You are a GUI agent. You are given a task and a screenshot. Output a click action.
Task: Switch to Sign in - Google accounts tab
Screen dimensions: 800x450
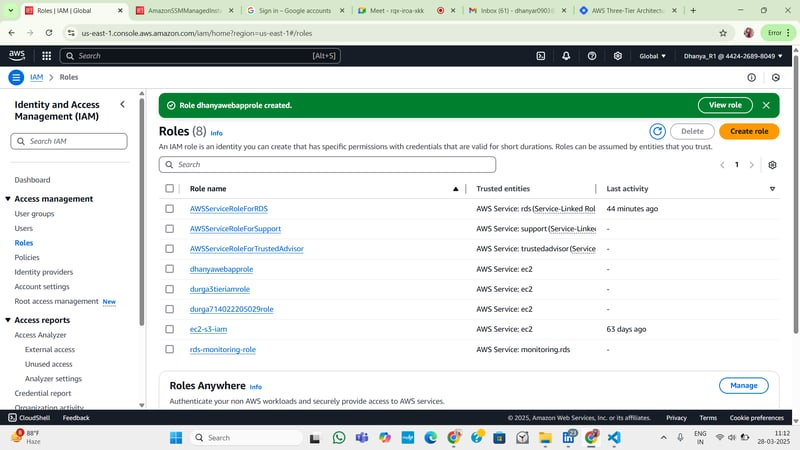[295, 10]
